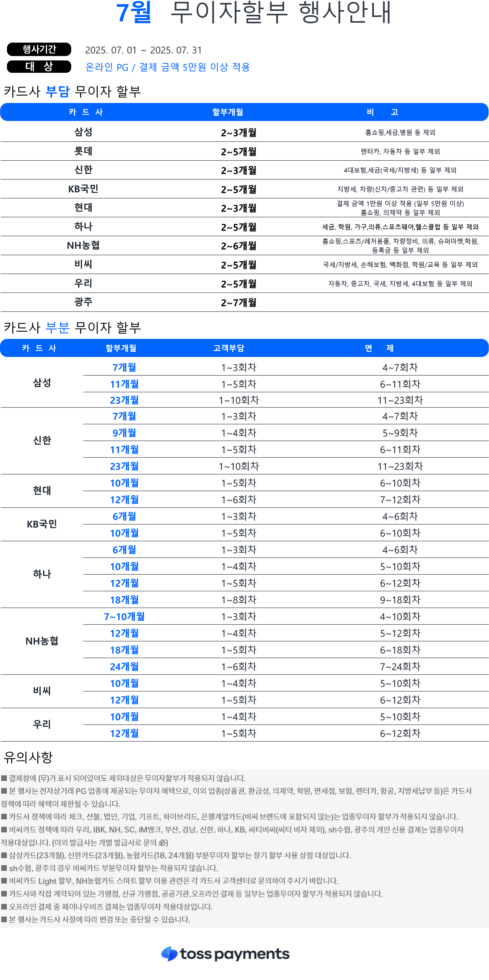Screen dimensions: 489x980
Task: Click 'KB국민' in the 부분 무이자 table
Action: coord(42,524)
